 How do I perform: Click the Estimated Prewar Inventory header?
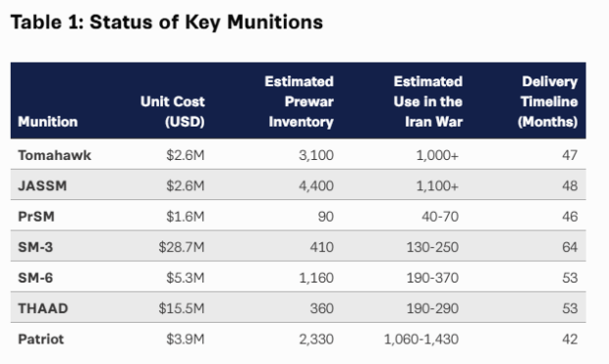pos(299,102)
